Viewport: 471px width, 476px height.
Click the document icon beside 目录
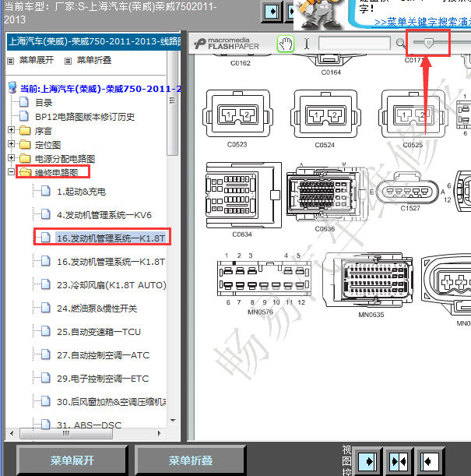(24, 103)
